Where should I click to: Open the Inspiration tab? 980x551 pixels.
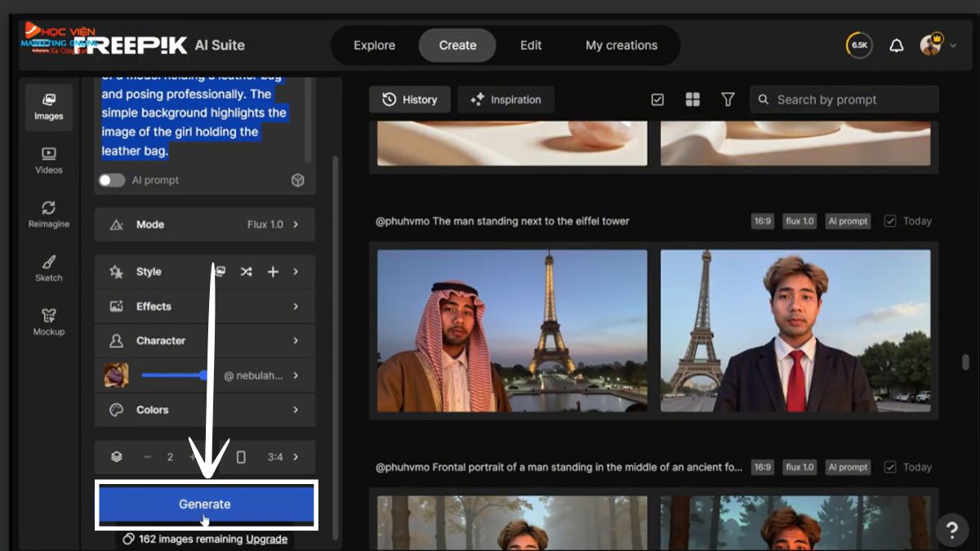pyautogui.click(x=506, y=100)
